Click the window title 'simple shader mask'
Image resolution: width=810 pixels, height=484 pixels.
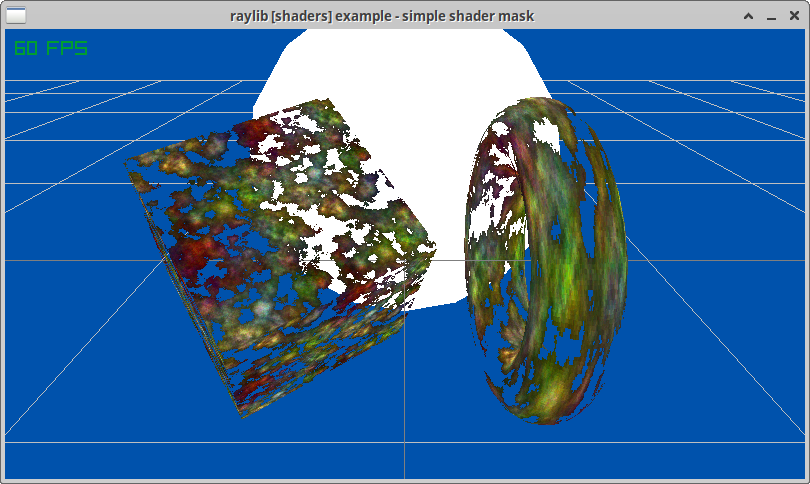click(x=468, y=16)
